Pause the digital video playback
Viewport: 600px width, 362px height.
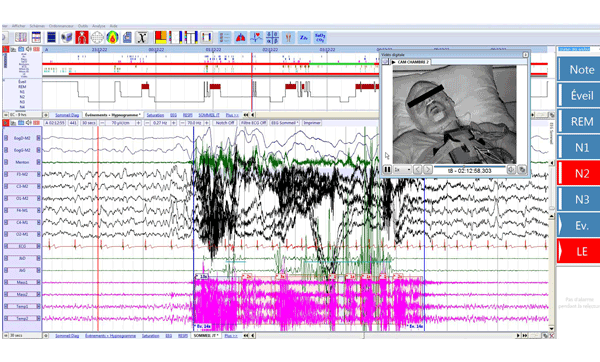pyautogui.click(x=387, y=169)
